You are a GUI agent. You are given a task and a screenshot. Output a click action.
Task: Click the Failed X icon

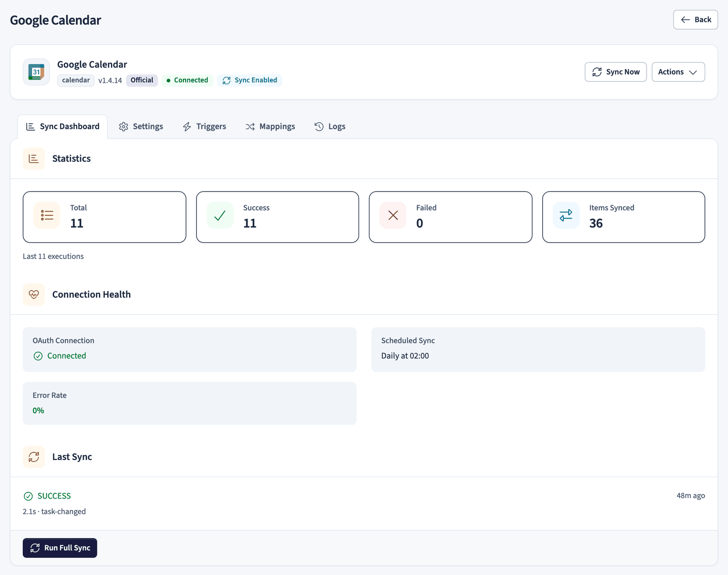[x=393, y=215]
